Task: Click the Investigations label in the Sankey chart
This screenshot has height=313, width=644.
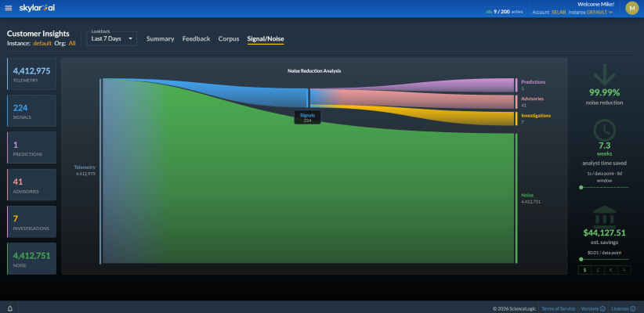Action: (x=536, y=116)
